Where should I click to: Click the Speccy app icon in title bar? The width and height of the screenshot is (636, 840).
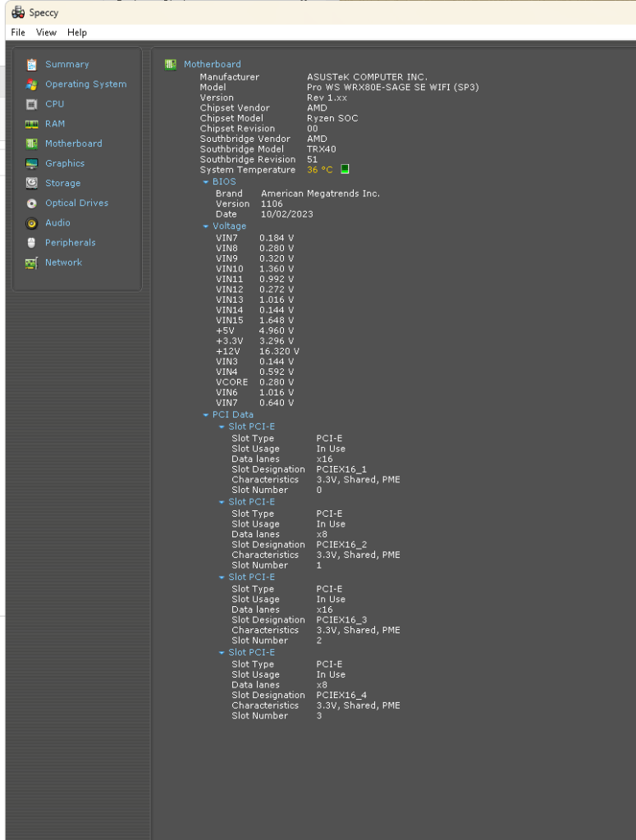click(18, 11)
